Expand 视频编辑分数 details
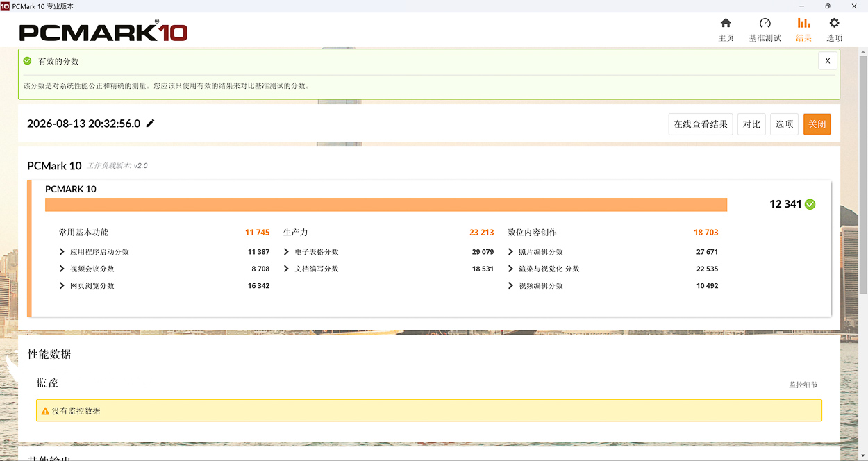Image resolution: width=868 pixels, height=461 pixels. click(x=510, y=286)
